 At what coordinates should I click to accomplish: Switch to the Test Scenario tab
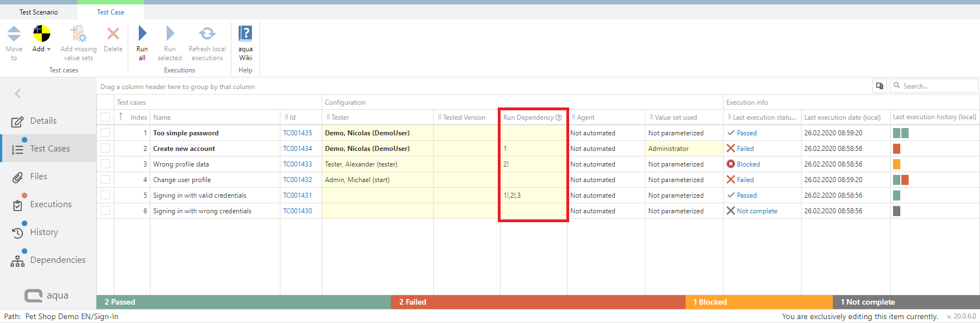pos(38,12)
